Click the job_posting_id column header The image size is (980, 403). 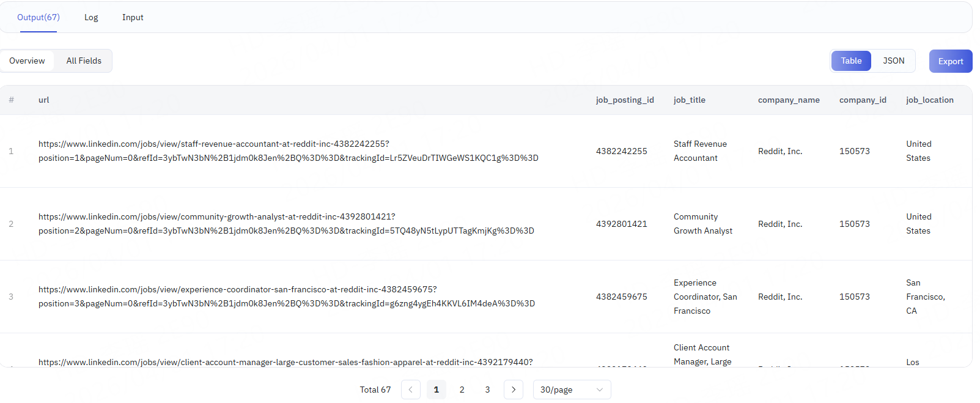point(625,100)
